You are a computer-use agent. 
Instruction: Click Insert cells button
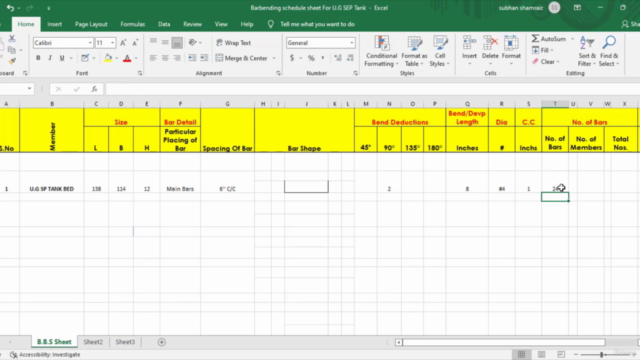pyautogui.click(x=469, y=51)
